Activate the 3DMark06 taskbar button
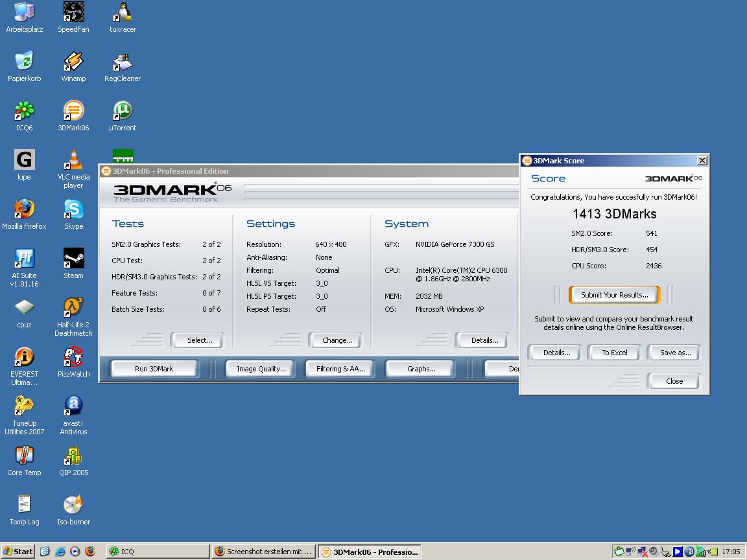The height and width of the screenshot is (560, 747). [370, 552]
